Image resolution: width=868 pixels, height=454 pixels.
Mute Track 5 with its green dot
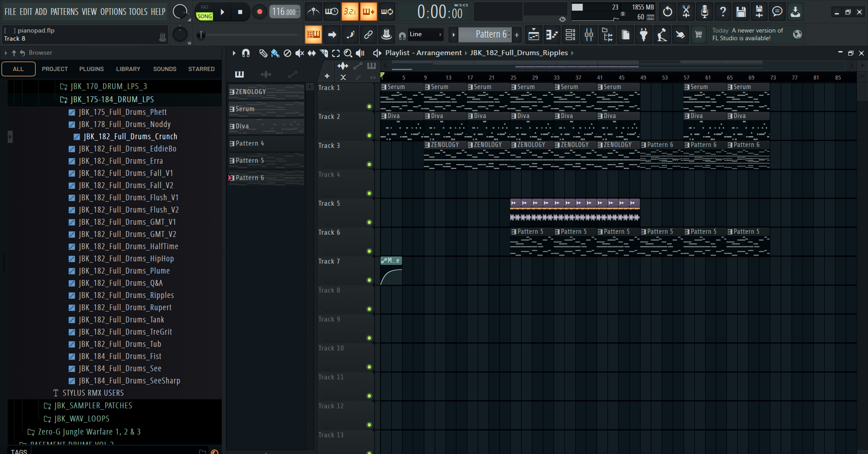point(369,222)
